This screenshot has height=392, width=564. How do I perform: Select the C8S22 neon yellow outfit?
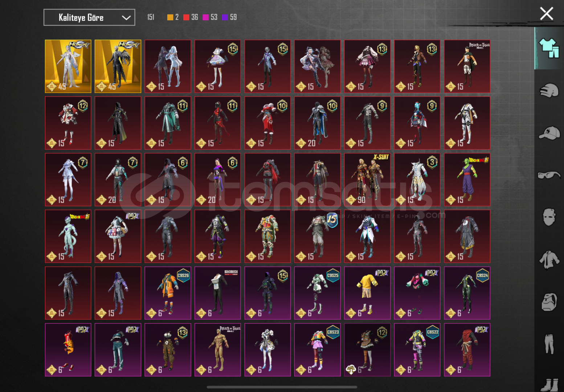pos(417,350)
